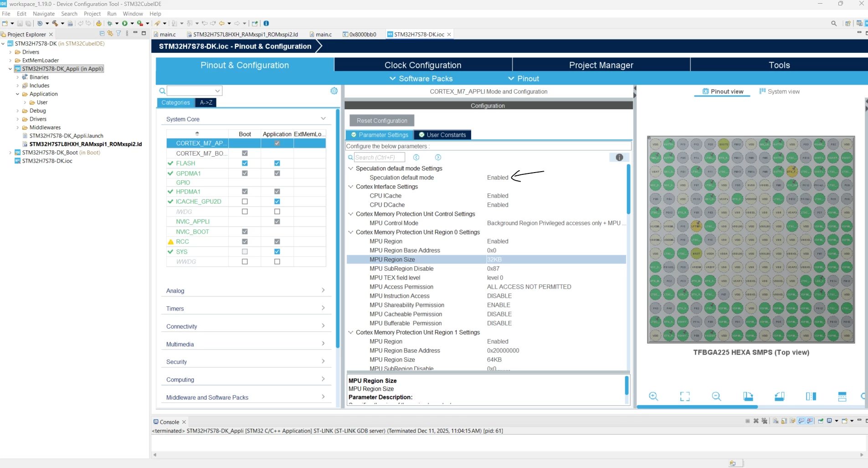The width and height of the screenshot is (868, 468).
Task: Collapse Speculation default mode Settings group
Action: click(x=351, y=168)
